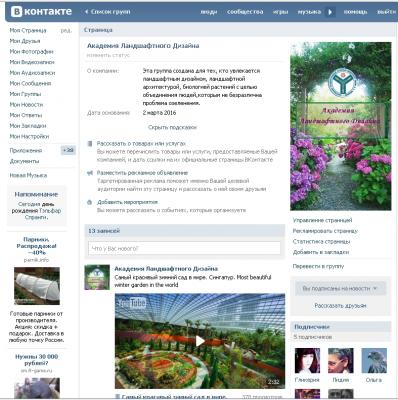Hide the hints link
The height and width of the screenshot is (400, 398).
(172, 127)
